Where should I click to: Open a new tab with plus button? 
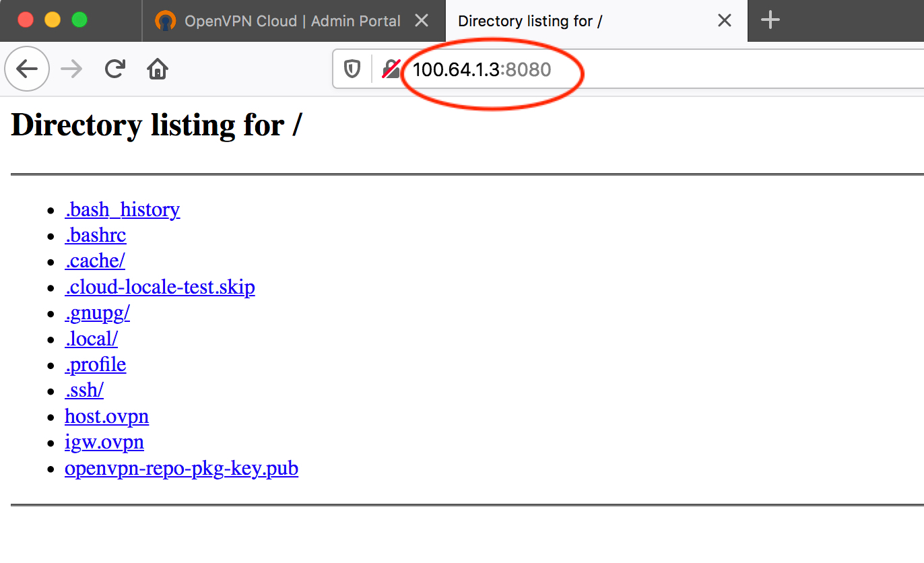tap(770, 21)
